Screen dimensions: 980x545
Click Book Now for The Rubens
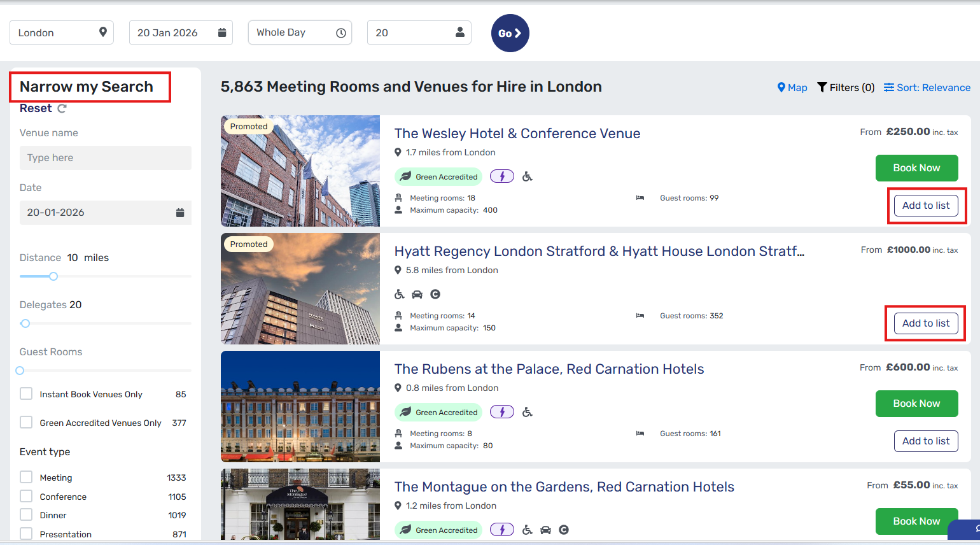pyautogui.click(x=916, y=404)
